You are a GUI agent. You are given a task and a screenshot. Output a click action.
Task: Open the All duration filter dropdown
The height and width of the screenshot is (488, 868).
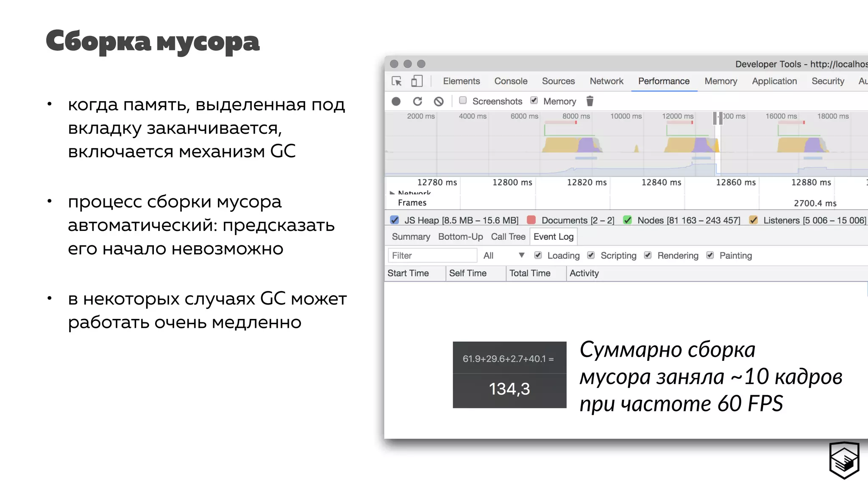tap(504, 255)
